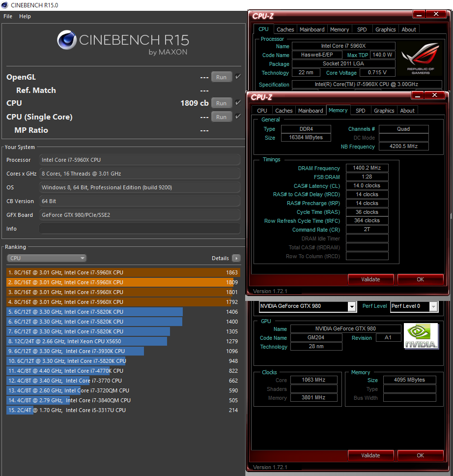Select ranking row 4 scoring 1792
453x476 pixels.
point(123,302)
